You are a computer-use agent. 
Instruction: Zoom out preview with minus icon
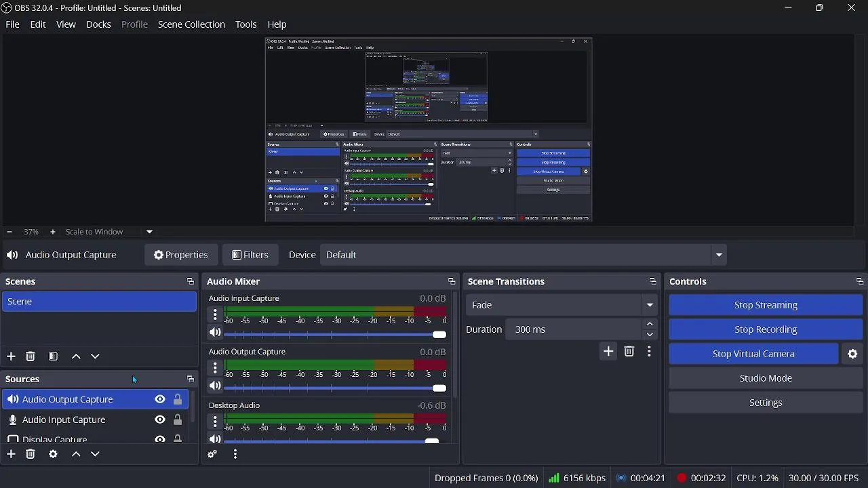point(9,232)
